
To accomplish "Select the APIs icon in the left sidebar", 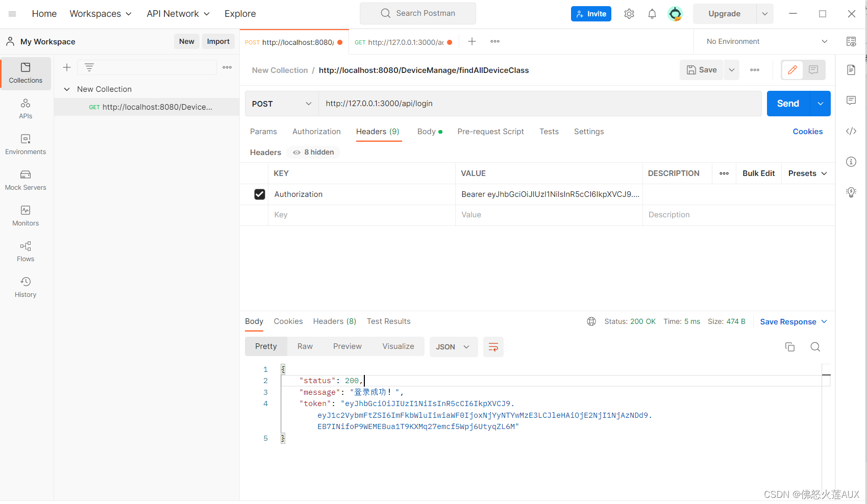I will (25, 108).
